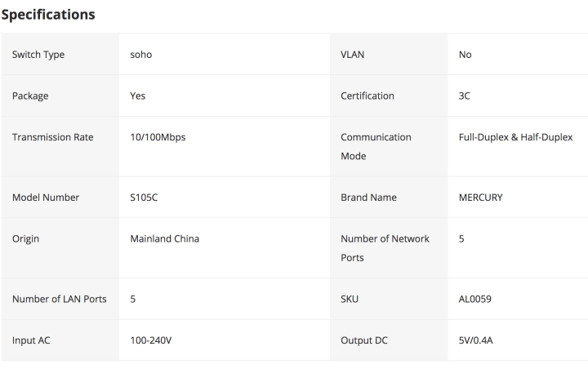
Task: Select the Transmission Rate label
Action: pos(53,137)
